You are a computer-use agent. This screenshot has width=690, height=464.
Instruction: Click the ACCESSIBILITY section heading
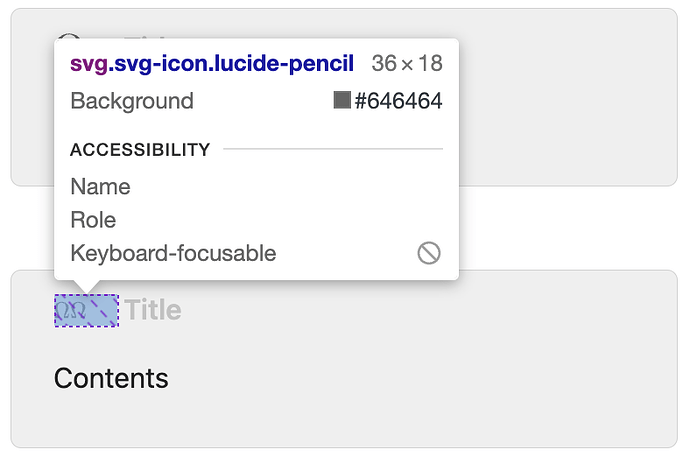click(140, 150)
